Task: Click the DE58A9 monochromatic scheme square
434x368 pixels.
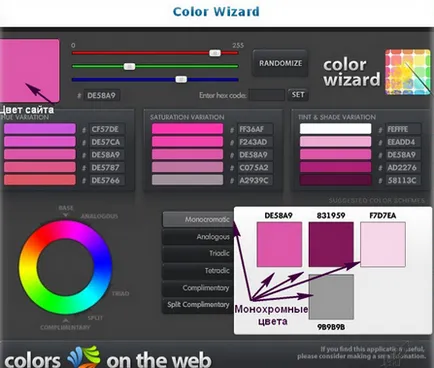Action: click(x=279, y=244)
